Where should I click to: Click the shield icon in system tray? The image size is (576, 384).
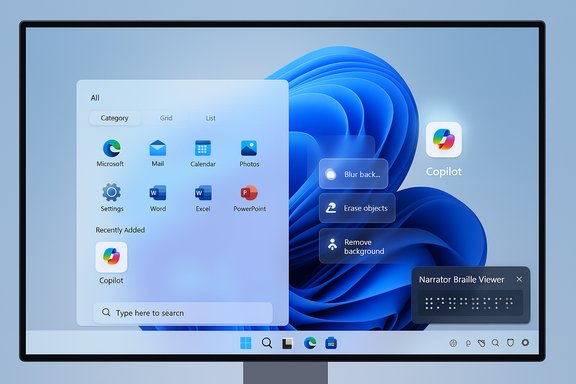[x=510, y=343]
